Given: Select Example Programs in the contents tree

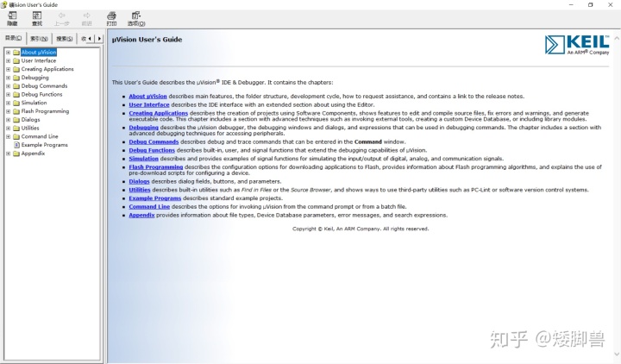Looking at the screenshot, I should pyautogui.click(x=44, y=145).
